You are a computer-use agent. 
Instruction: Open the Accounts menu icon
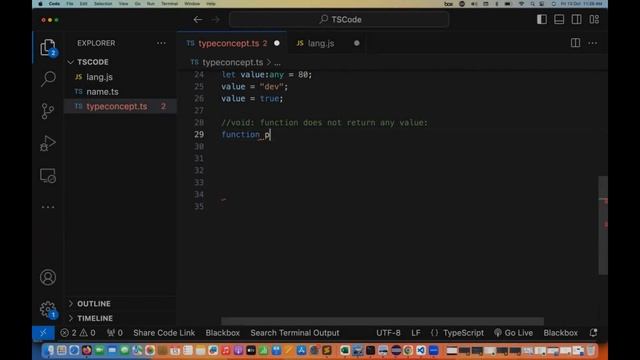(x=48, y=277)
